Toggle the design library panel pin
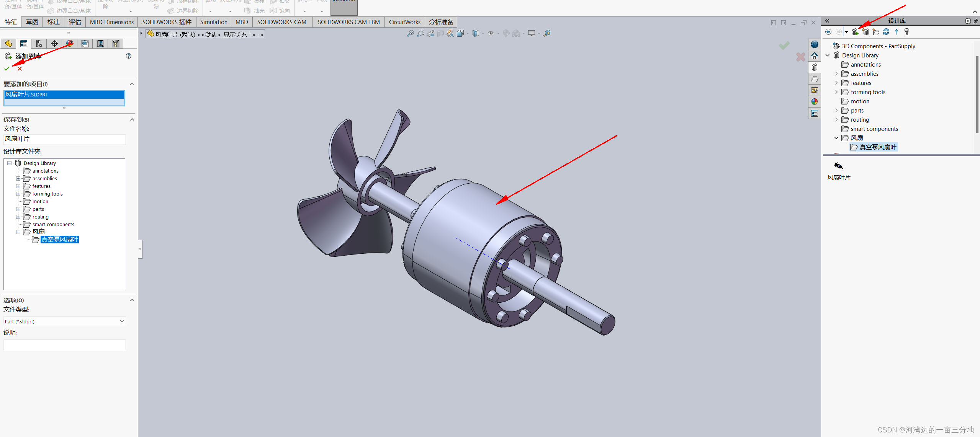This screenshot has height=437, width=980. click(976, 21)
